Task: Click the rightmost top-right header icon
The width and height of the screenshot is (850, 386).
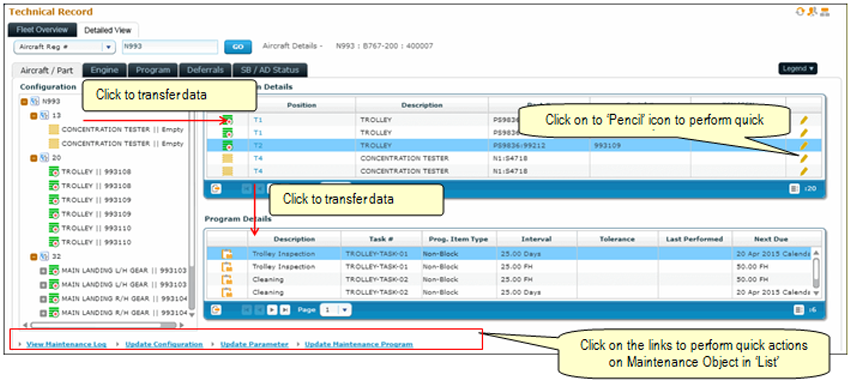Action: tap(825, 12)
